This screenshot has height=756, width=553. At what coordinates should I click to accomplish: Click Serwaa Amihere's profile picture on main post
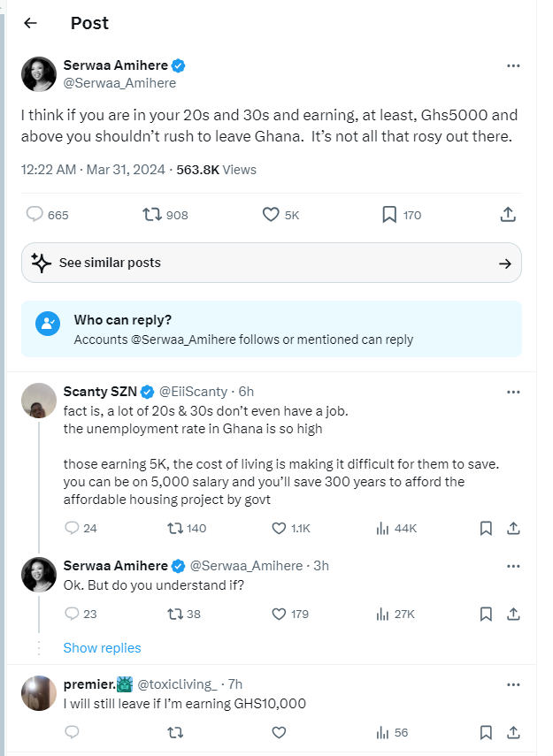pos(39,74)
